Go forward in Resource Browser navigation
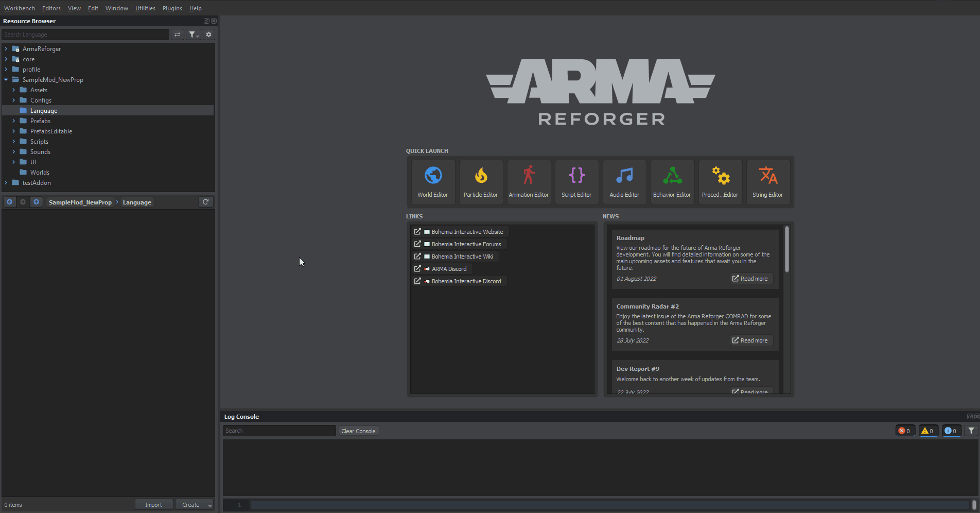Screen dimensions: 980x513 [23, 202]
